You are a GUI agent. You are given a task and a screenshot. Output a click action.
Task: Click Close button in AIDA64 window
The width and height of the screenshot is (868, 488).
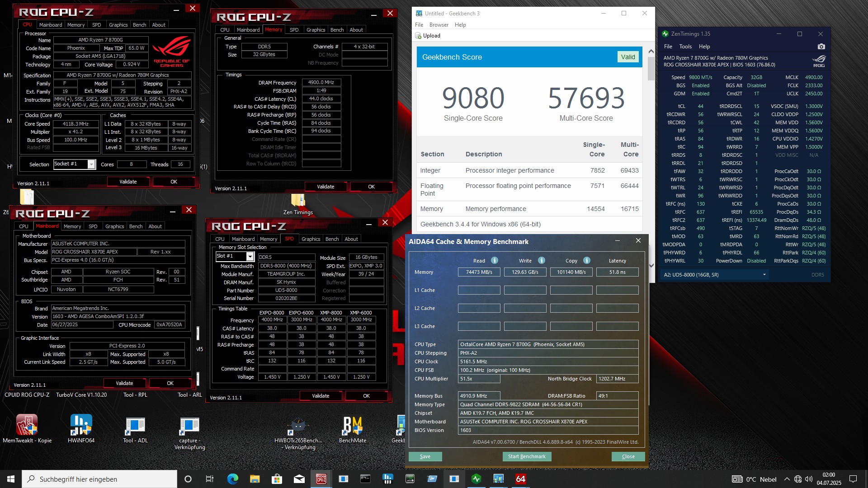(x=628, y=456)
